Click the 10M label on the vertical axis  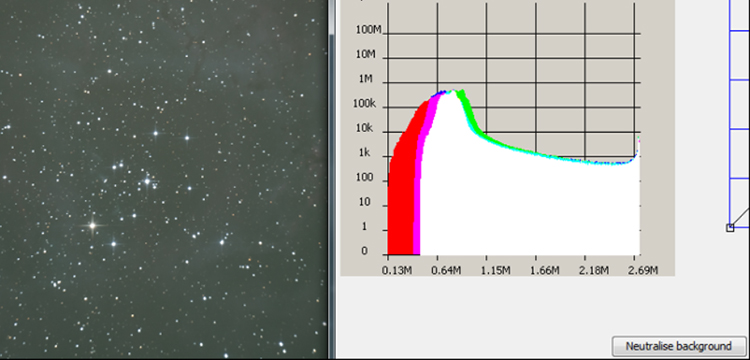[x=366, y=55]
